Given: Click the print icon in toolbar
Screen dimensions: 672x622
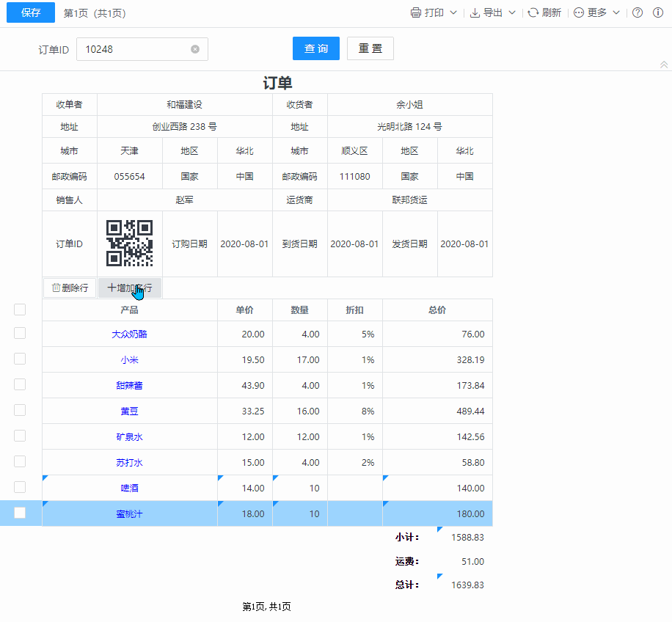Looking at the screenshot, I should tap(416, 12).
